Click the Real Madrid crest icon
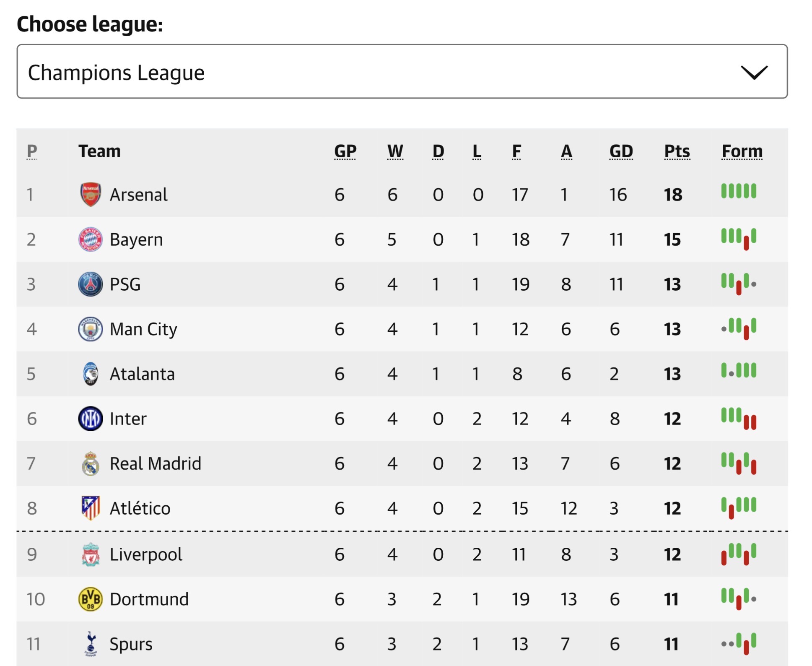The image size is (812, 666). pyautogui.click(x=90, y=463)
